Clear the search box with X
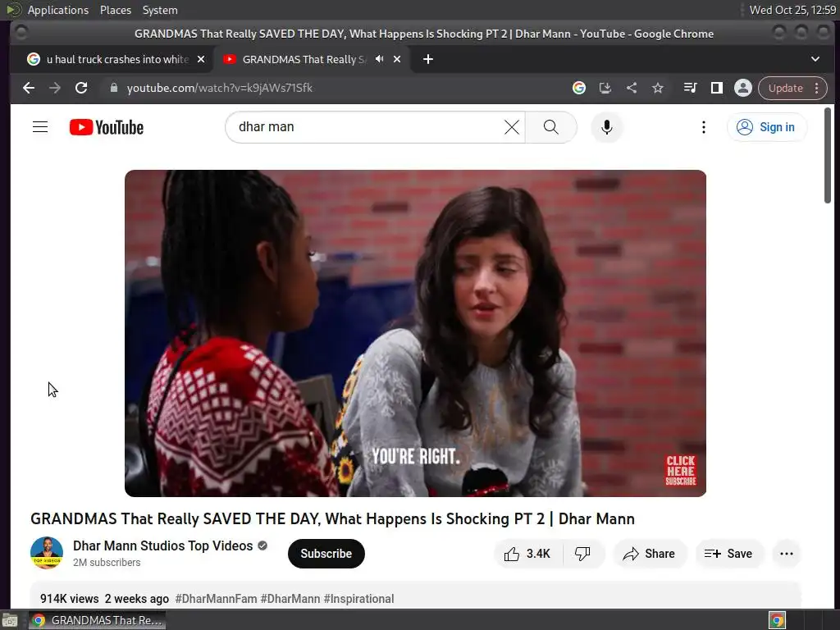 pyautogui.click(x=512, y=127)
